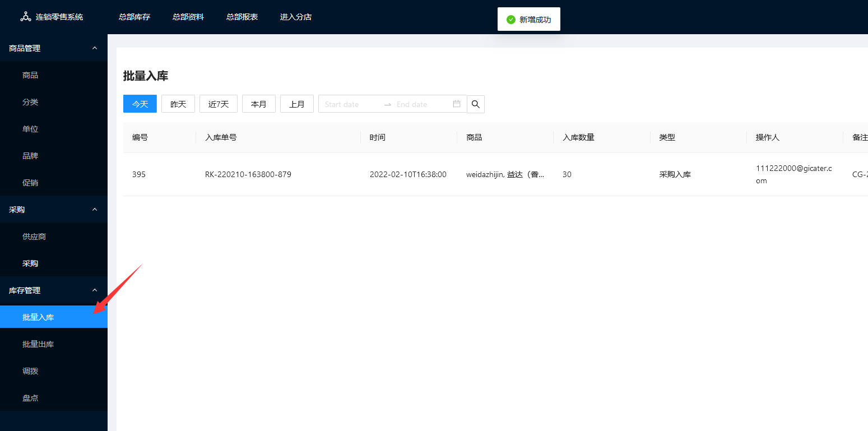
Task: Collapse the 采购 section chevron
Action: [x=95, y=210]
